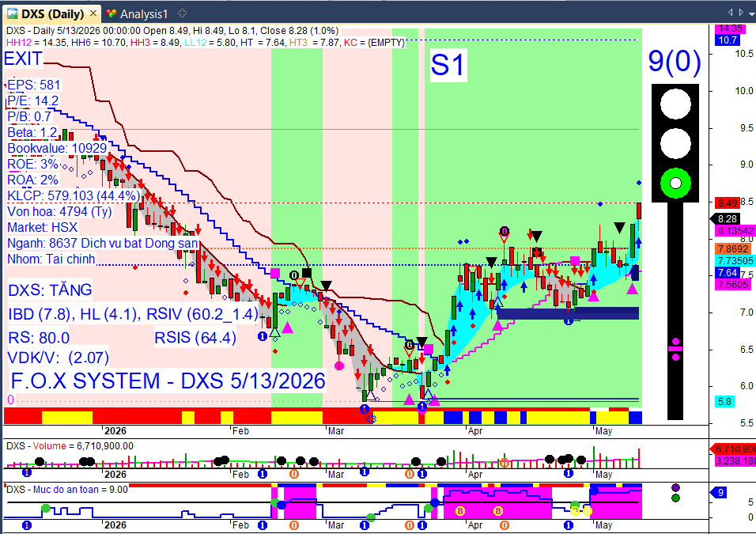
Task: Open the tab list dropdown arrow
Action: [x=752, y=13]
